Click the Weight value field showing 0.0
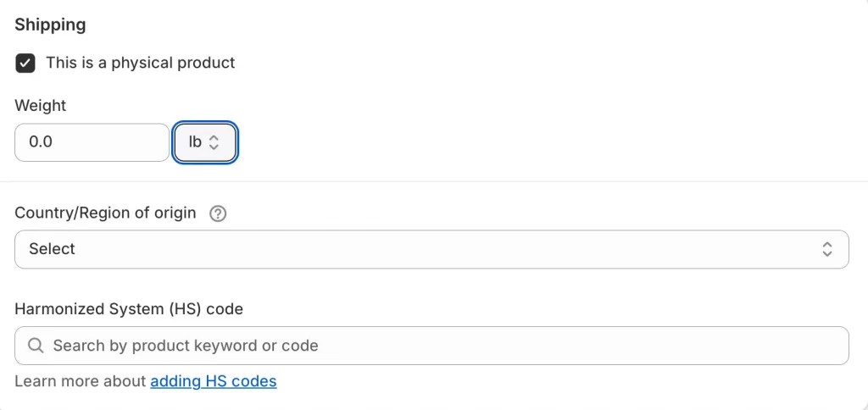Screen dimensions: 868x410 coord(92,142)
